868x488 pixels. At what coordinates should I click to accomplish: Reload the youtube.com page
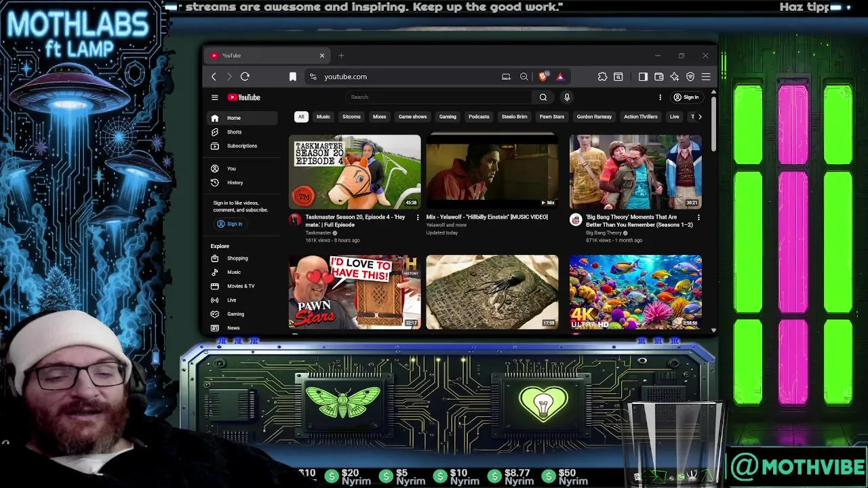[x=245, y=77]
